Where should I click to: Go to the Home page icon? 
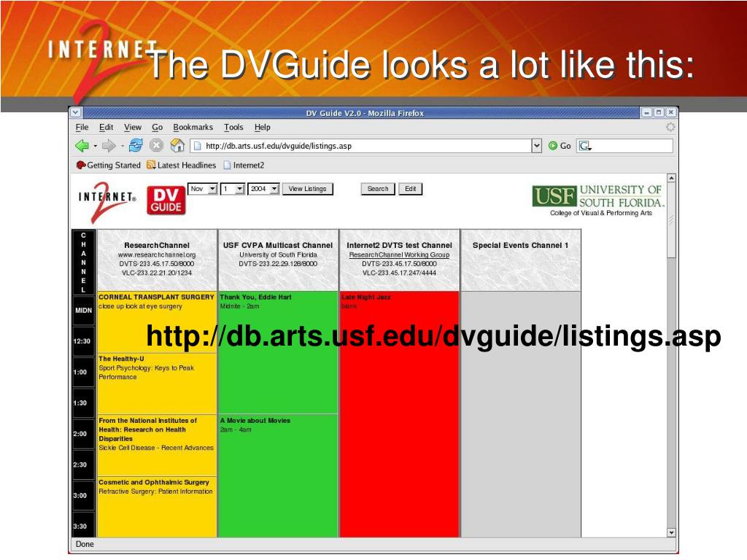click(x=177, y=145)
